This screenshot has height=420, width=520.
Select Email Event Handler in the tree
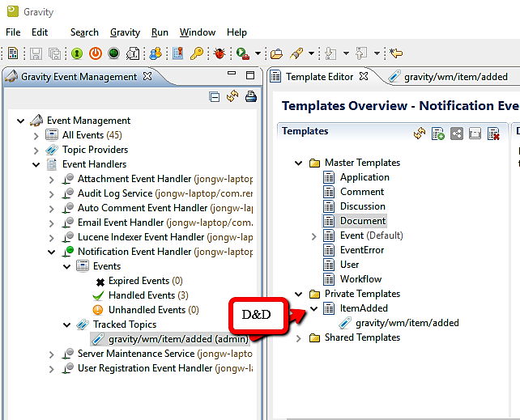[x=120, y=223]
